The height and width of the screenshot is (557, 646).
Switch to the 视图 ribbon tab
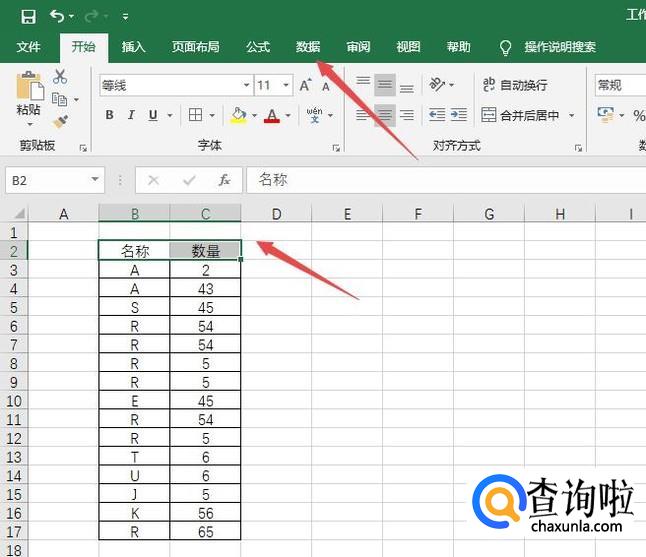408,47
